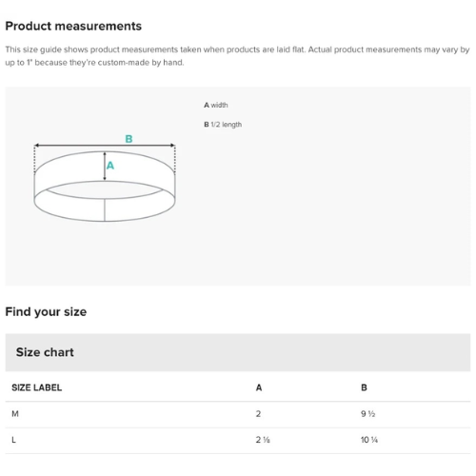Click the Size chart header bar
This screenshot has width=476, height=476.
point(238,352)
